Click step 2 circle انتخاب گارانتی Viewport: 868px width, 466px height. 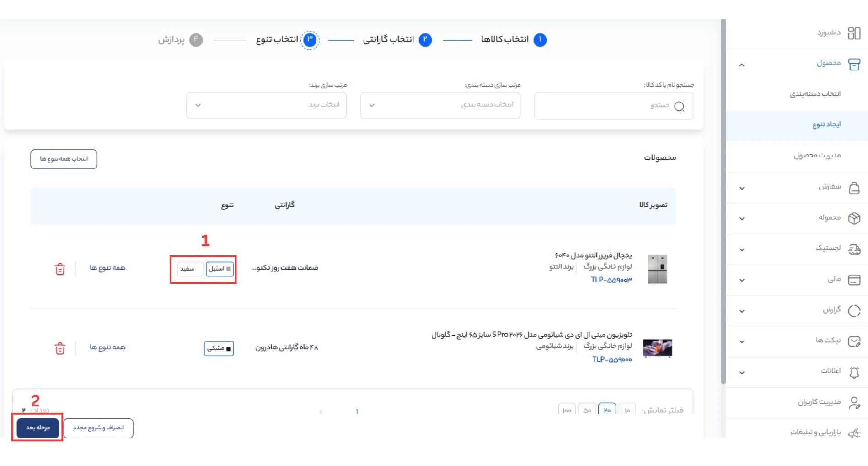click(x=425, y=40)
